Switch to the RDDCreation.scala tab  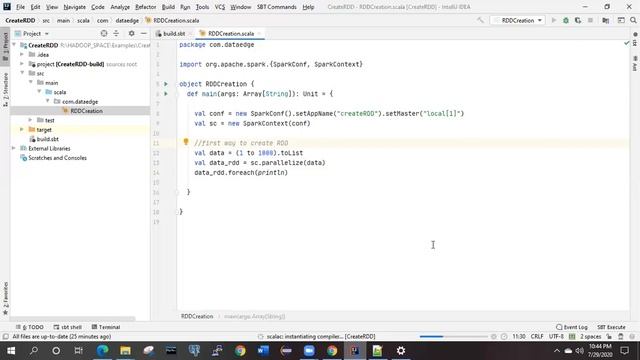[231, 34]
